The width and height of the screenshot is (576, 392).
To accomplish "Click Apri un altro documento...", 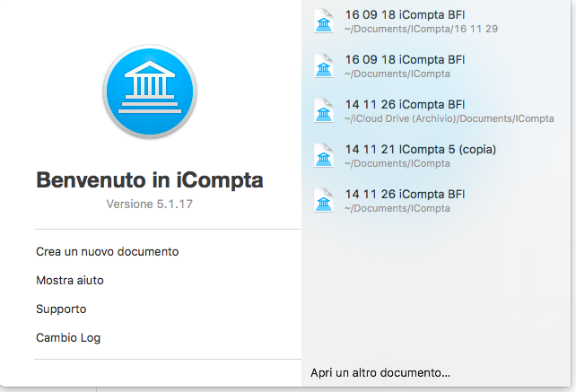I will pos(380,372).
